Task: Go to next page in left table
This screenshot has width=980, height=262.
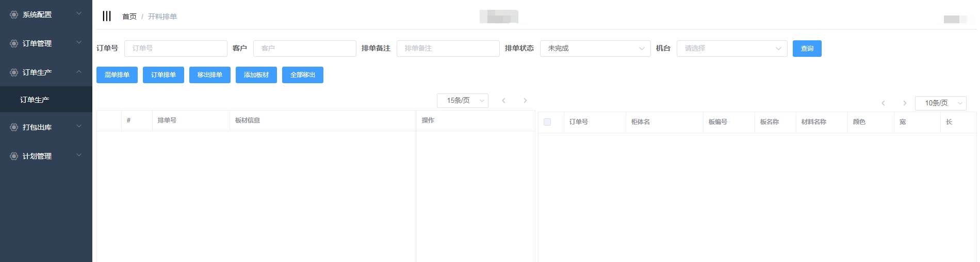Action: pos(525,101)
